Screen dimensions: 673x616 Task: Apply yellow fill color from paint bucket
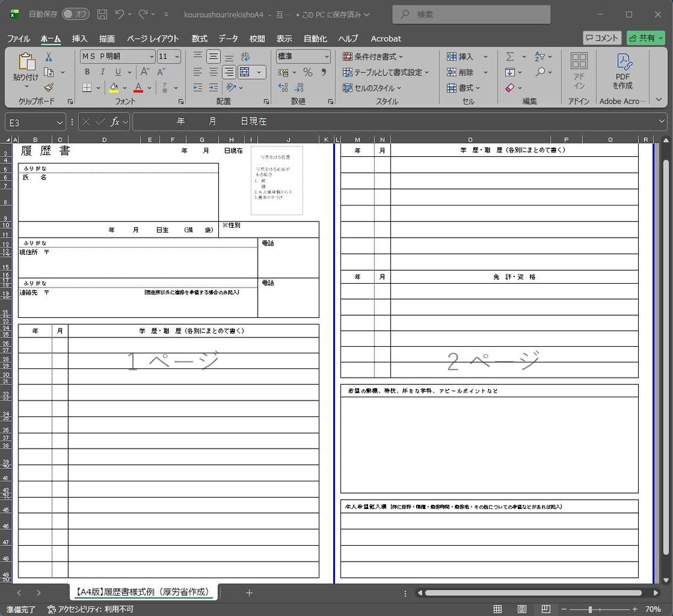pos(114,87)
